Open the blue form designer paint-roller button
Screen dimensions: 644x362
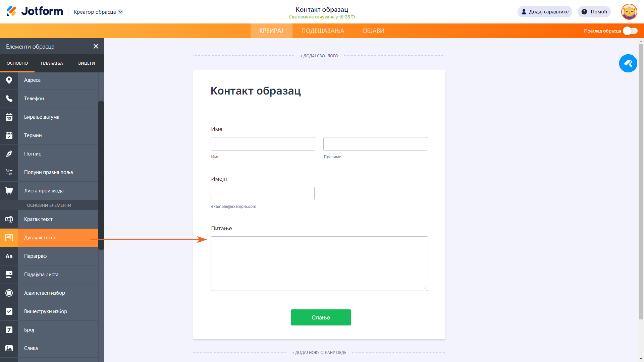(628, 63)
